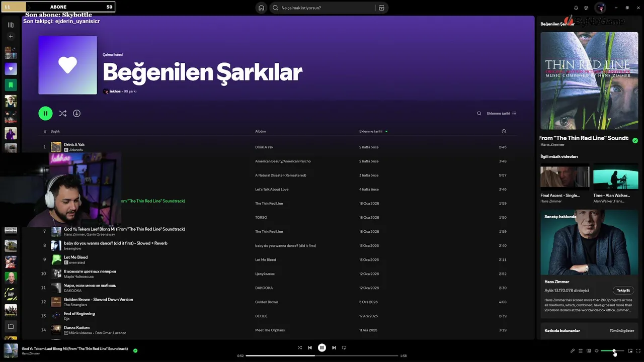Click Tümünü göster link
Screen dimensions: 644x362
coord(622,331)
